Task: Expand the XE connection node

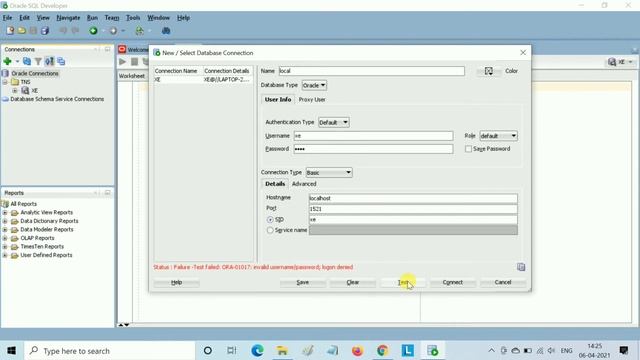Action: 15,91
